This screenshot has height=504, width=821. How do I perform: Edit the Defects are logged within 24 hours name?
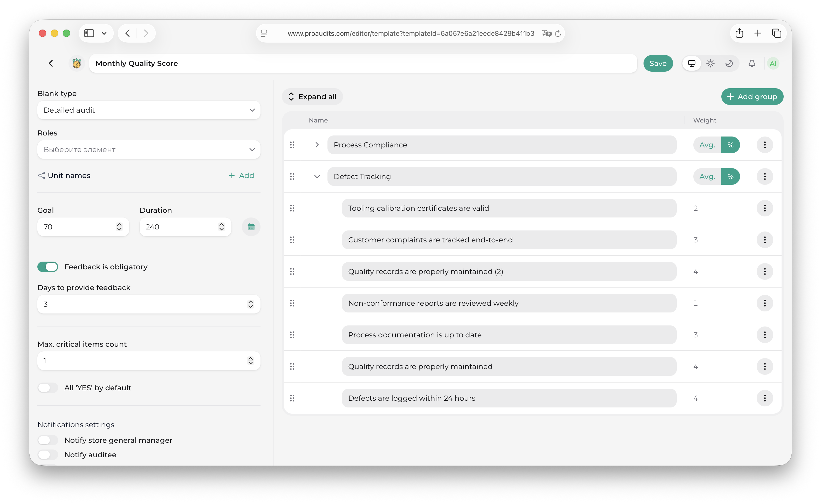[x=509, y=398]
